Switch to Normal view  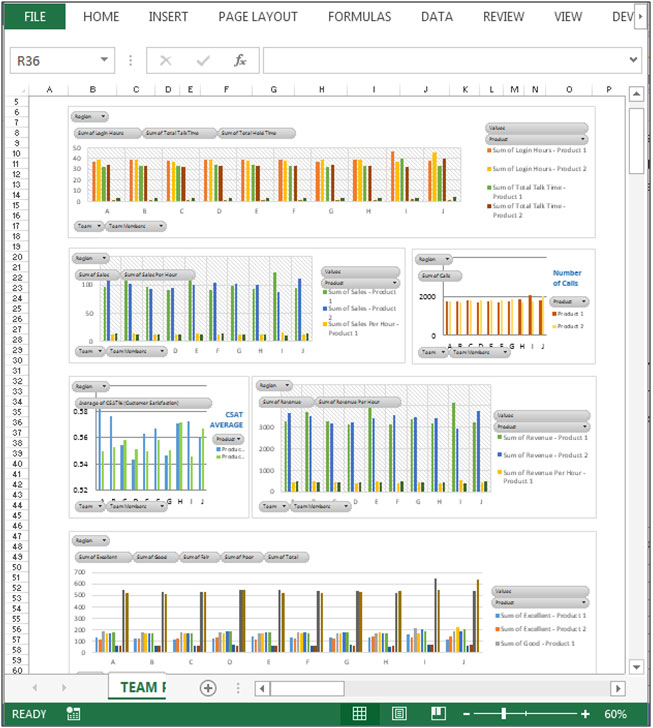359,714
